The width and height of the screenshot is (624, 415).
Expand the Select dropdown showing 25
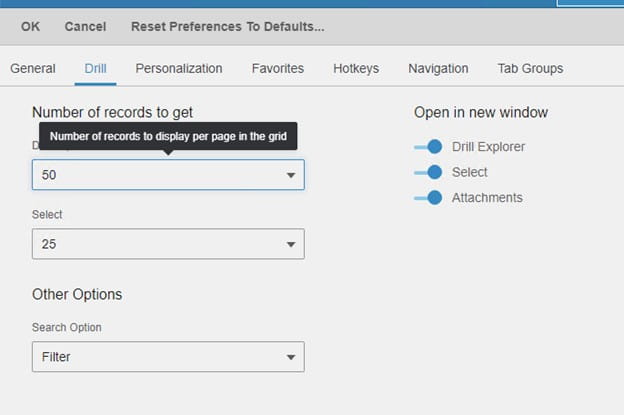point(168,244)
